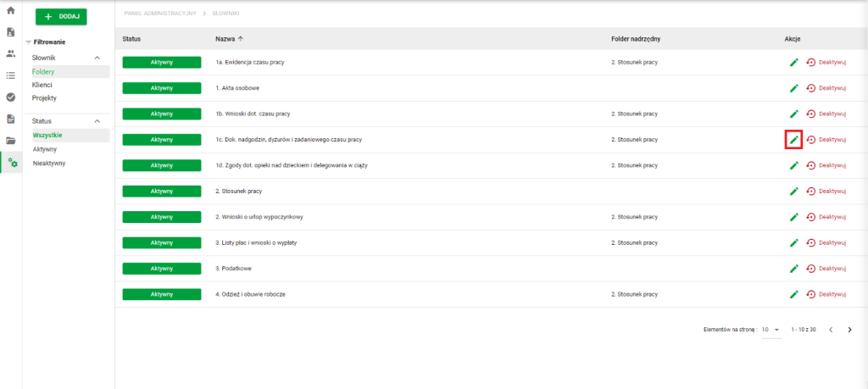Click Aktywny badge of 1. Akta osobowe
Image resolution: width=868 pixels, height=389 pixels.
click(162, 88)
